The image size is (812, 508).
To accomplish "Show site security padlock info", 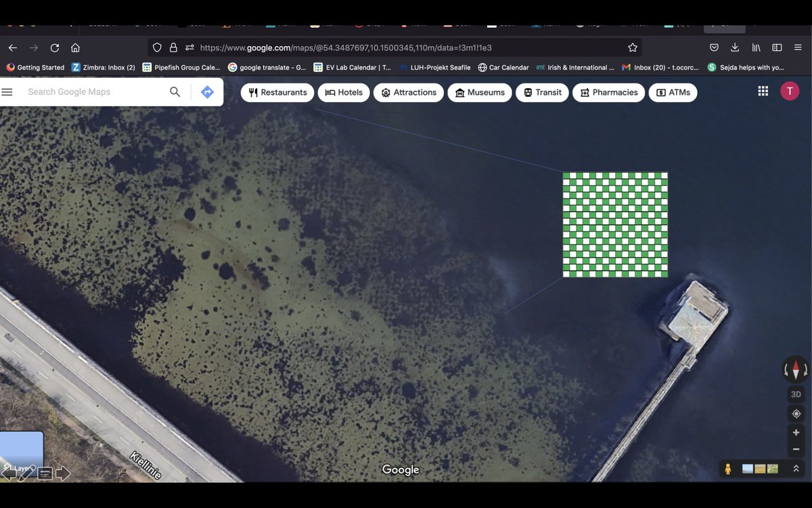I will pos(173,47).
